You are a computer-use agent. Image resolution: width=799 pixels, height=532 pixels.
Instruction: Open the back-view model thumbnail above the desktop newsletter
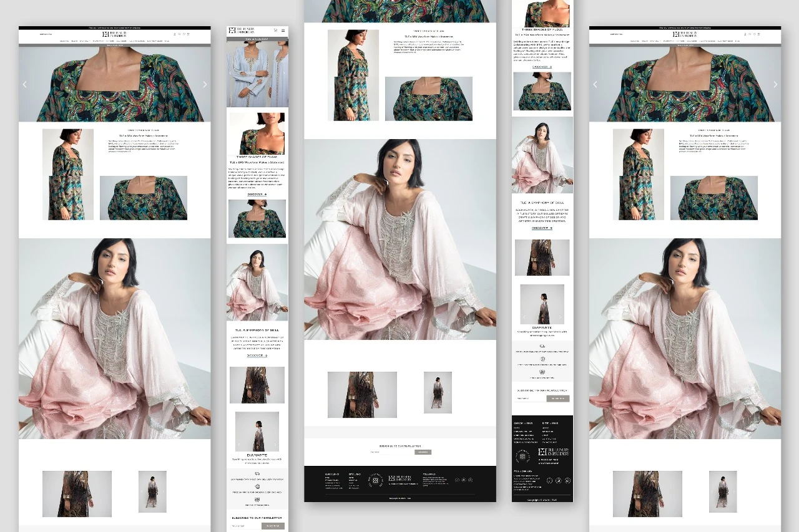point(438,392)
